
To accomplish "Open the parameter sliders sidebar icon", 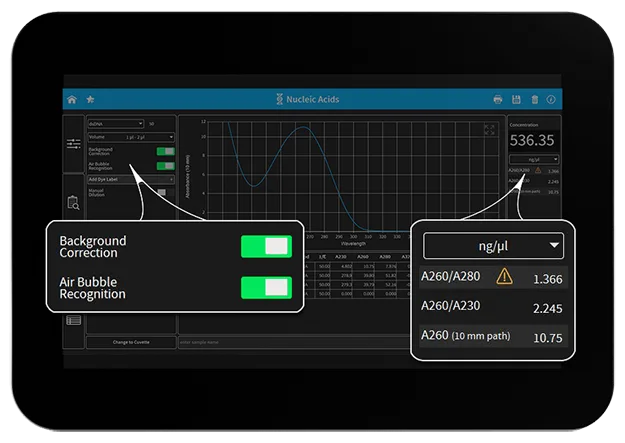I will click(x=74, y=144).
